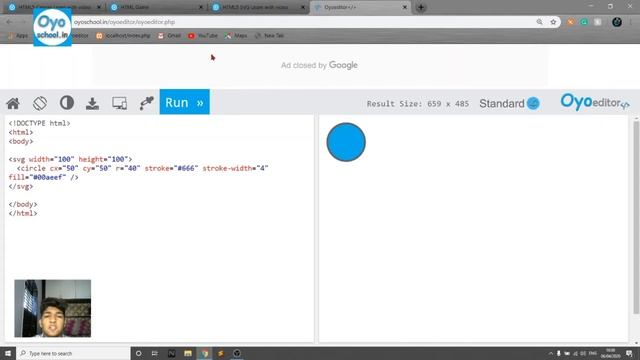
Task: Click the code line containing circle cx
Action: coord(142,168)
